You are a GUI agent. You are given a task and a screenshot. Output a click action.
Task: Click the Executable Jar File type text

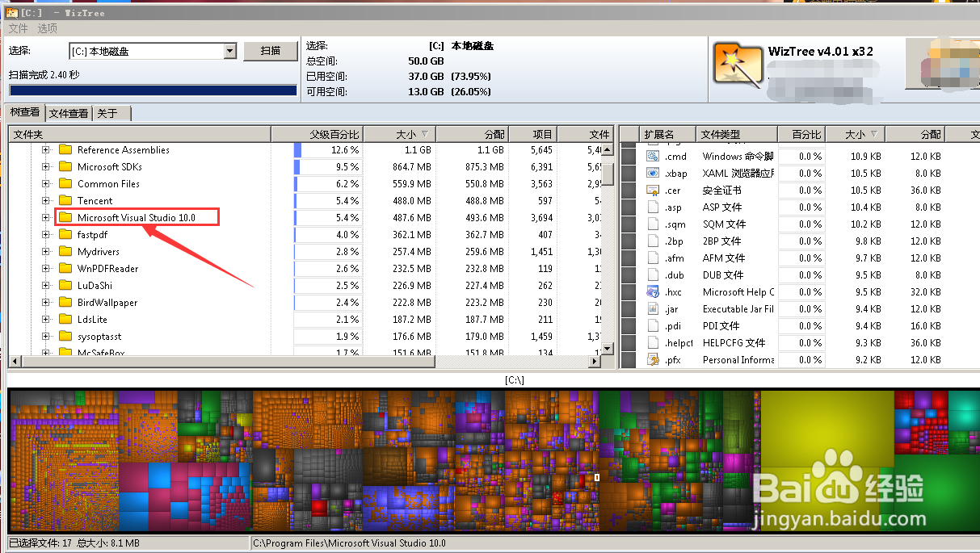click(738, 308)
